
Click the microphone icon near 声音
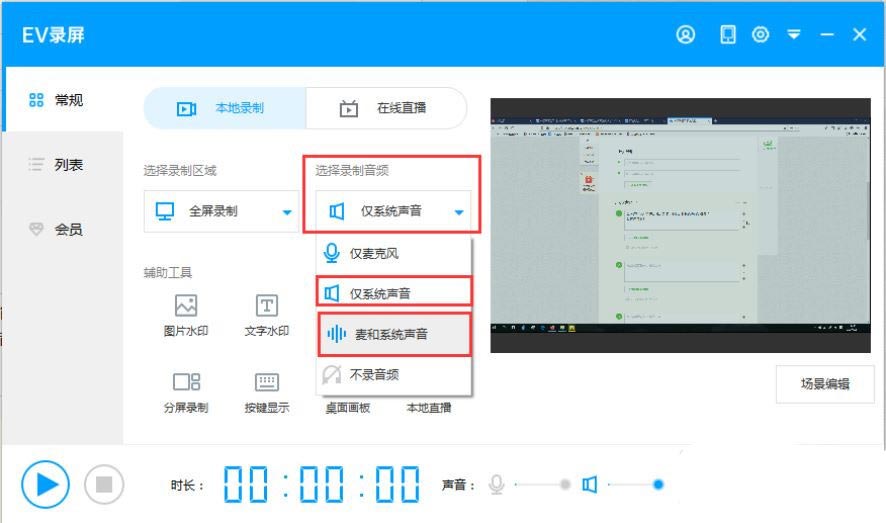pyautogui.click(x=497, y=485)
